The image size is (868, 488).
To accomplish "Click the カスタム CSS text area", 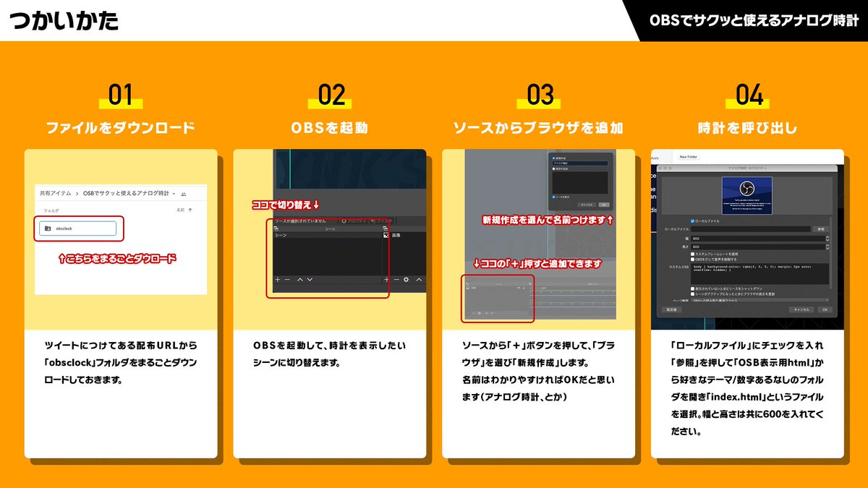I will point(759,273).
